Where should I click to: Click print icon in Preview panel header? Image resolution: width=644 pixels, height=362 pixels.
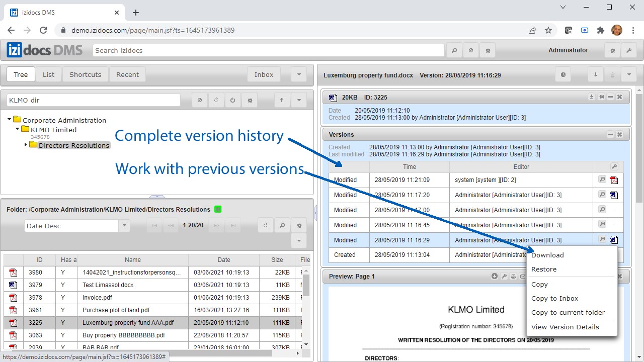pos(513,276)
